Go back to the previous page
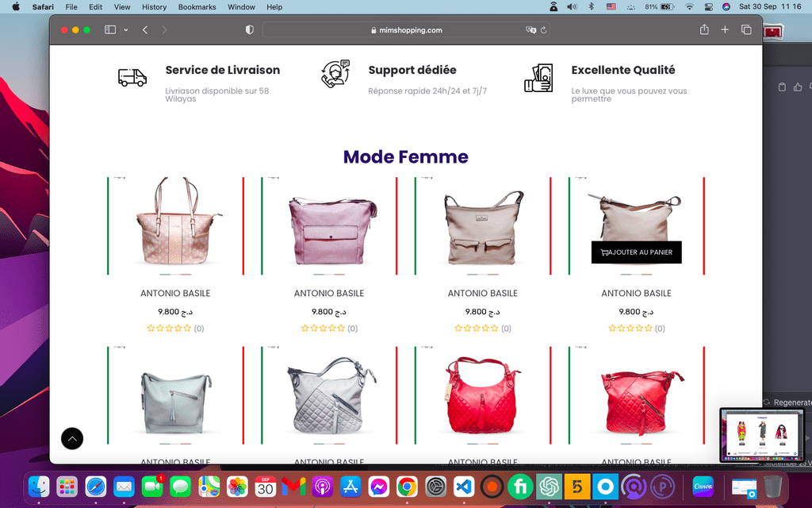The image size is (812, 508). tap(145, 30)
